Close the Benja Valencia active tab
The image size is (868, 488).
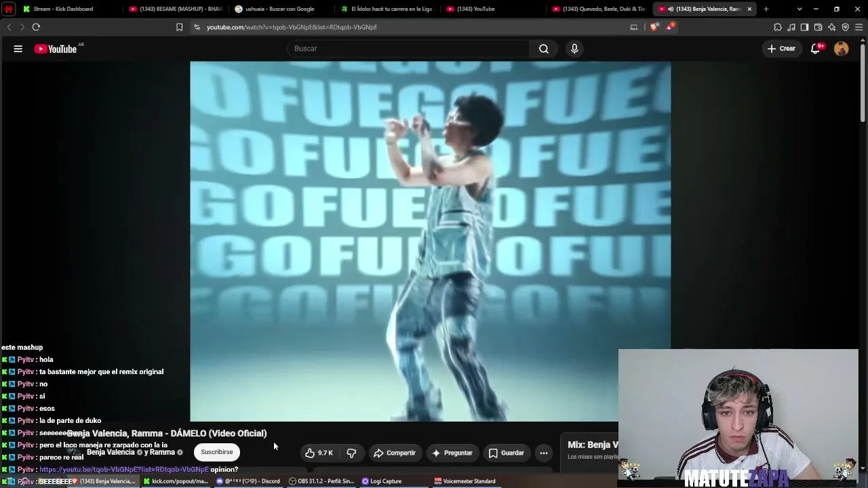coord(749,9)
